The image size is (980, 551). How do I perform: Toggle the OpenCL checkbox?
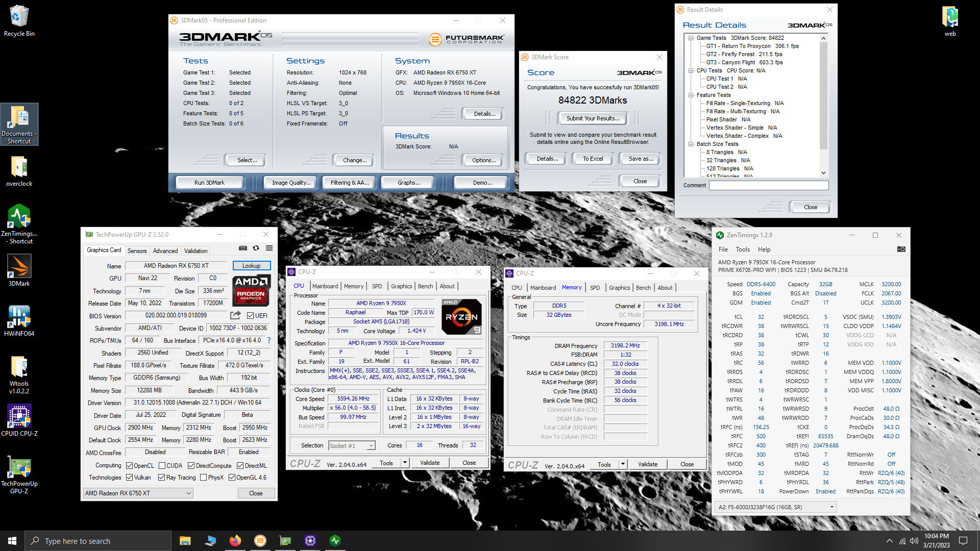coord(130,466)
